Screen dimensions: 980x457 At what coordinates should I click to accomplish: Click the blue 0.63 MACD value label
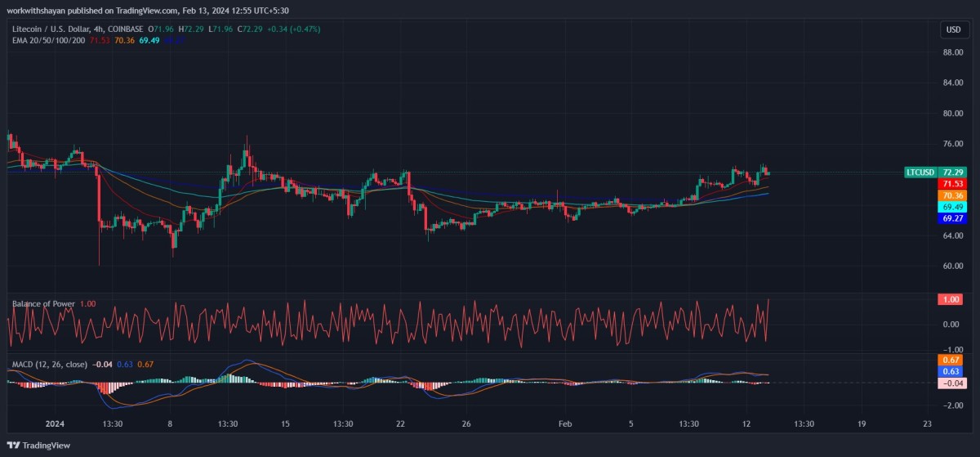pos(952,371)
